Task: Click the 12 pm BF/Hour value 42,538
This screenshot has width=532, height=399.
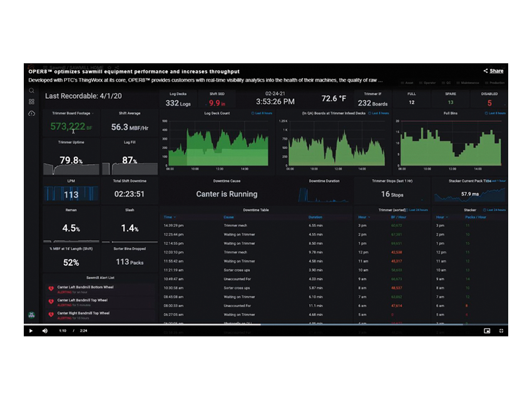Action: coord(396,252)
